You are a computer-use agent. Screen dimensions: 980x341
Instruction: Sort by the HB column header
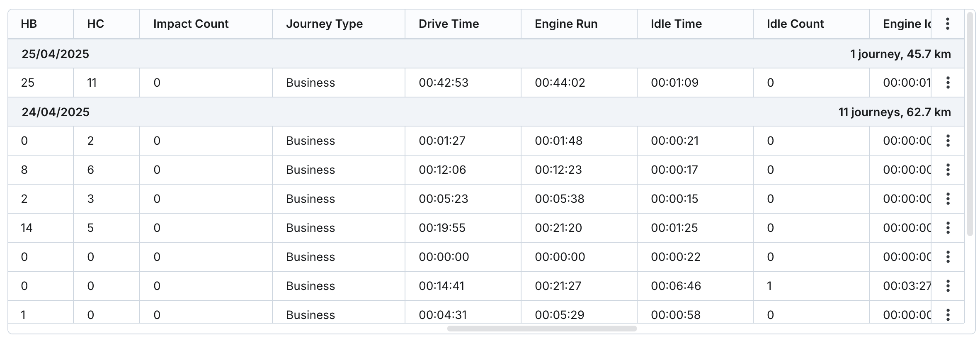click(29, 24)
